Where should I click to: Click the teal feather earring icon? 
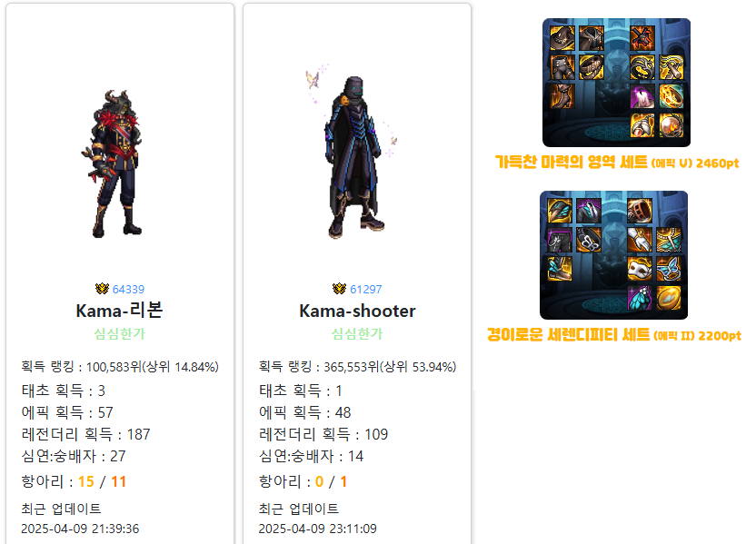pos(640,298)
